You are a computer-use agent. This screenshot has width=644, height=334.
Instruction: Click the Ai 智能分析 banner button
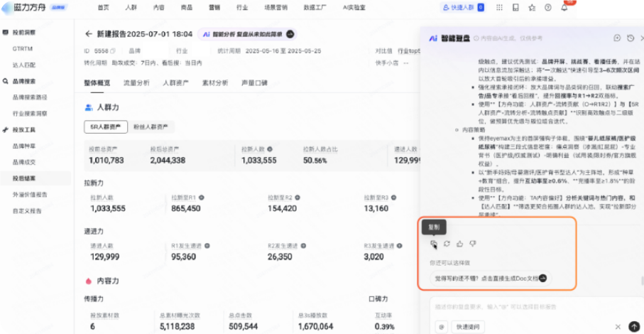(248, 34)
